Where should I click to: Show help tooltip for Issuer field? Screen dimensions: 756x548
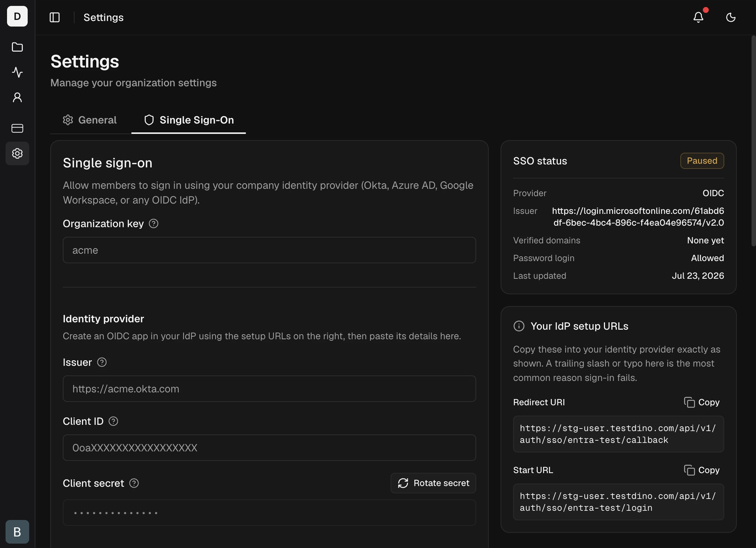(x=102, y=362)
